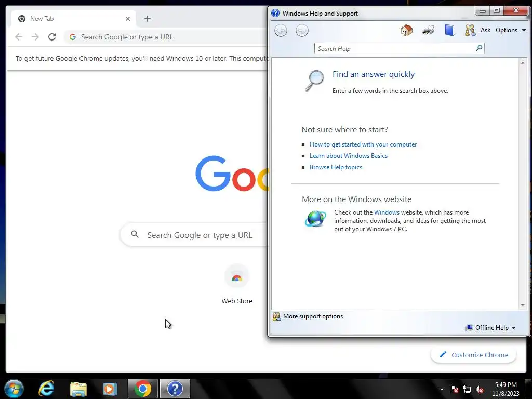Screen dimensions: 532x399
Task: Click Help window scrollbar up arrow
Action: pos(523,63)
